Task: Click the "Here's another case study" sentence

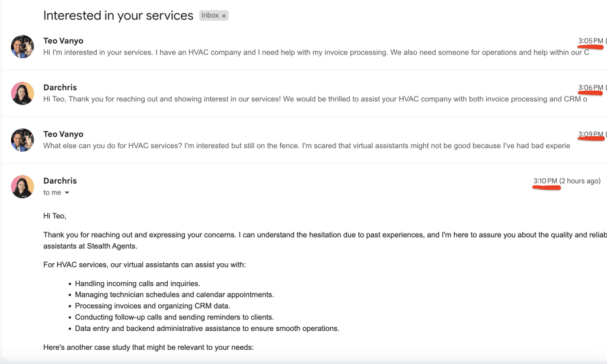Action: pyautogui.click(x=148, y=347)
